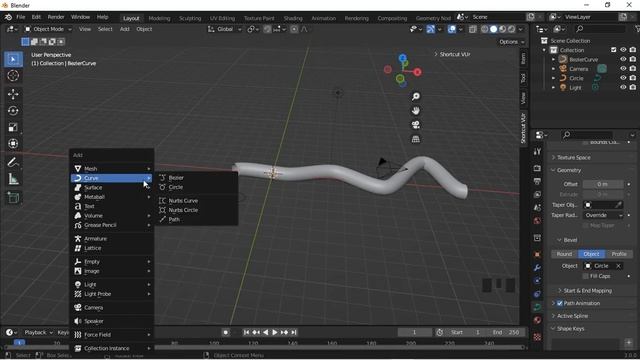The width and height of the screenshot is (640, 360).
Task: Select wireframe viewport shading mode
Action: pos(484,29)
